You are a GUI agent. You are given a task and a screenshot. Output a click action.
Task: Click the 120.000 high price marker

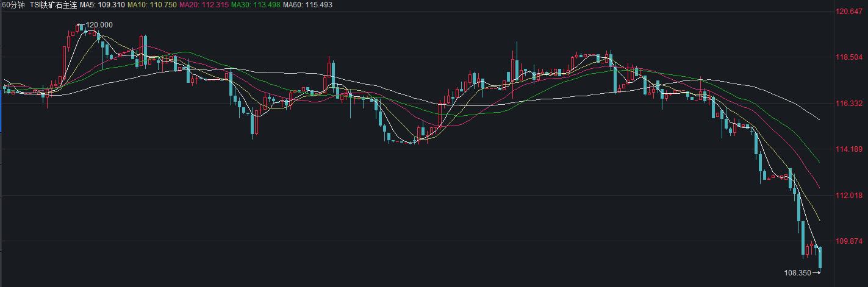point(99,25)
